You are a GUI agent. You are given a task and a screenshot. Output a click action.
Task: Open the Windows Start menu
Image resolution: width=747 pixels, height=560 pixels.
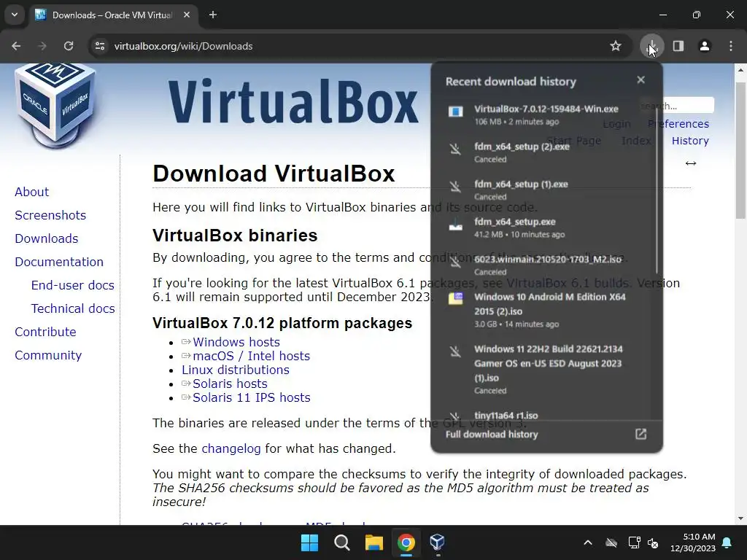pos(309,542)
